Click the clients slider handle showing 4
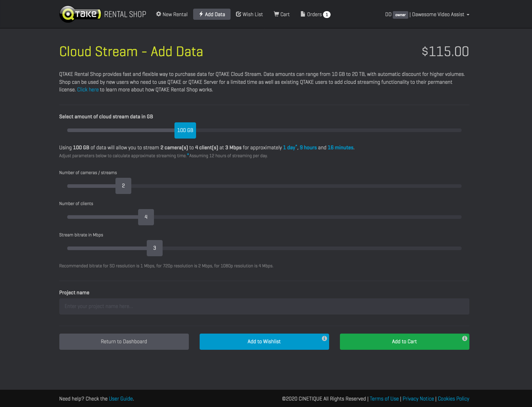This screenshot has width=532, height=407. point(146,217)
